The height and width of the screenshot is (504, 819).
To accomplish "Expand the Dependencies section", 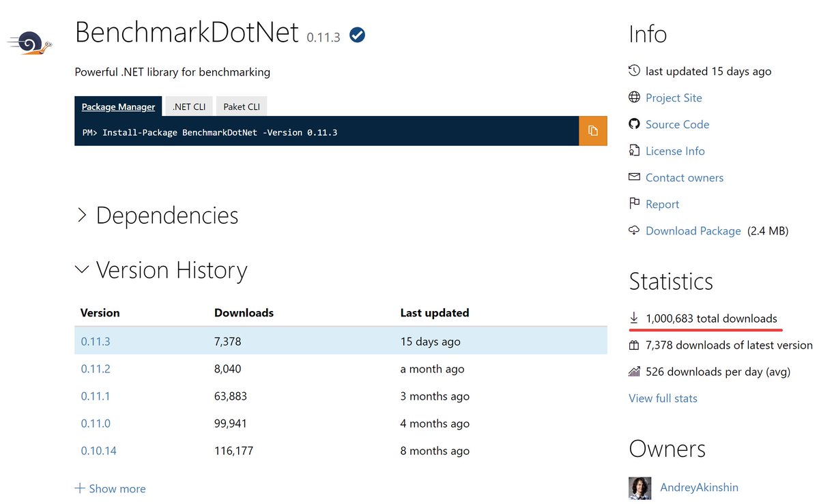I will click(x=157, y=216).
